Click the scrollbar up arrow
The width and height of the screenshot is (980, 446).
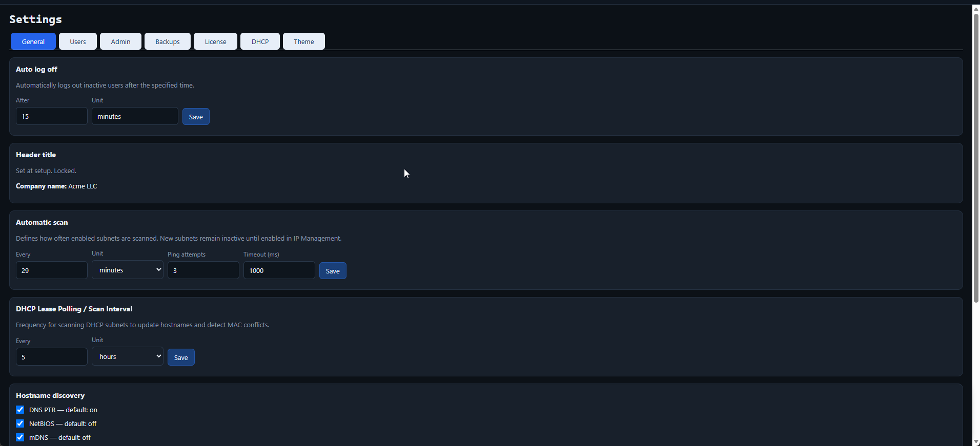(x=976, y=9)
